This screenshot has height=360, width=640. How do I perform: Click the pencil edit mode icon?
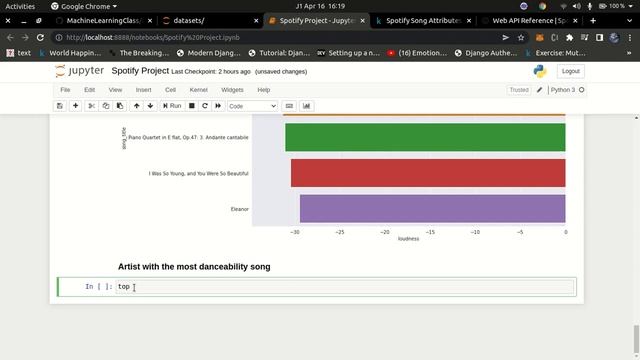[539, 90]
